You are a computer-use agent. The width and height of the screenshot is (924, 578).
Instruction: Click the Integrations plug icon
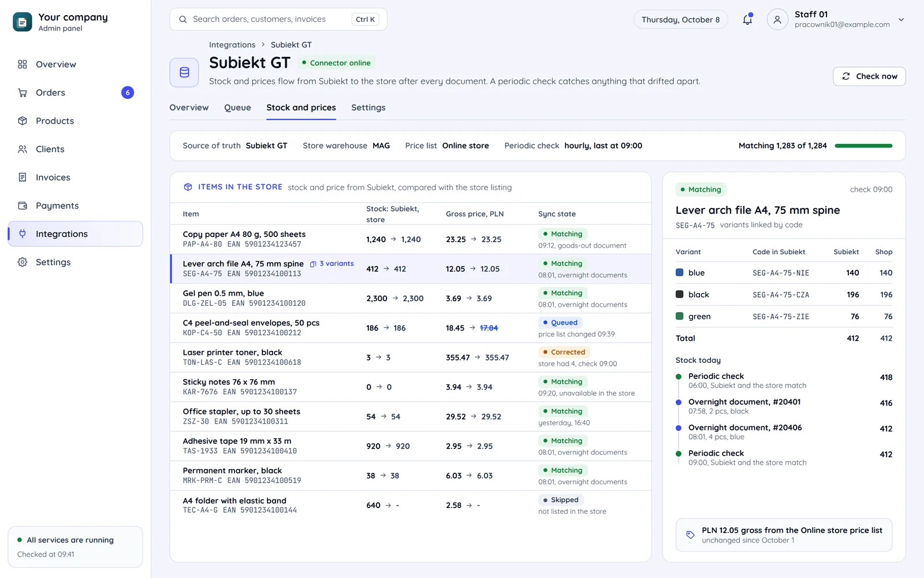click(23, 234)
